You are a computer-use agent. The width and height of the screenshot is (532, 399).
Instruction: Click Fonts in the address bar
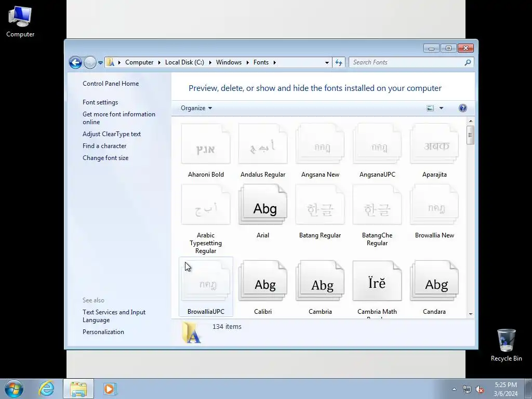coord(261,62)
